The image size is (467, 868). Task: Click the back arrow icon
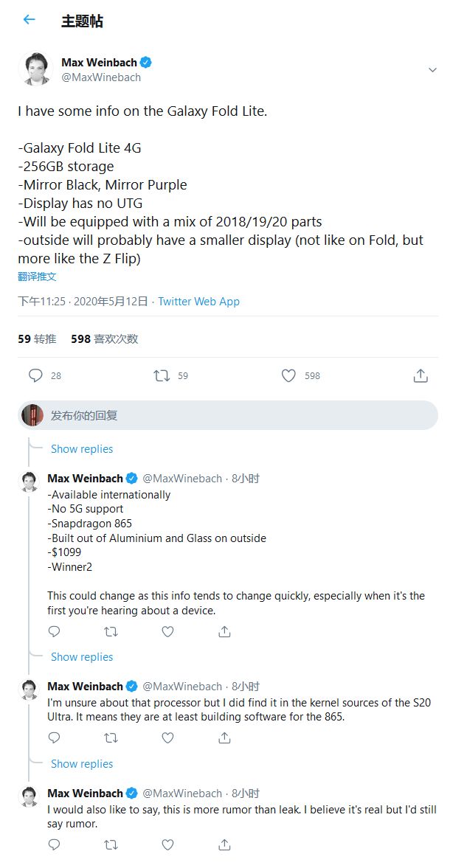tap(29, 20)
